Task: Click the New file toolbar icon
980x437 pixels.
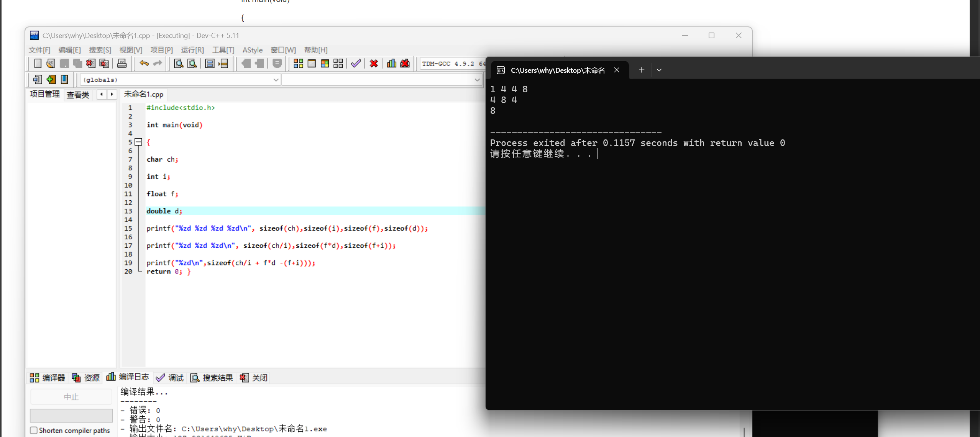Action: pyautogui.click(x=38, y=64)
